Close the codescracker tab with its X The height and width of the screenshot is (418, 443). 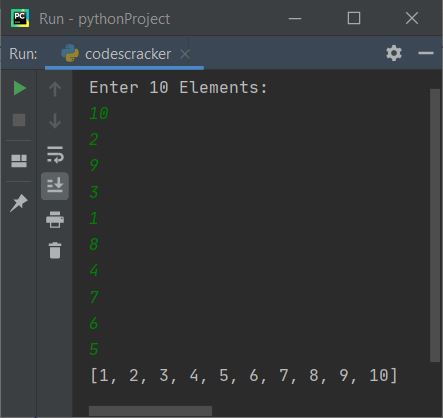click(185, 54)
